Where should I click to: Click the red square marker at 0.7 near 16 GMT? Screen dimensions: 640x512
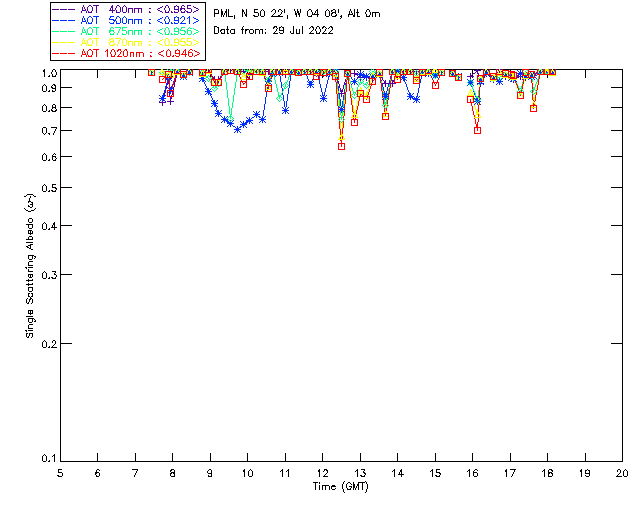point(478,130)
